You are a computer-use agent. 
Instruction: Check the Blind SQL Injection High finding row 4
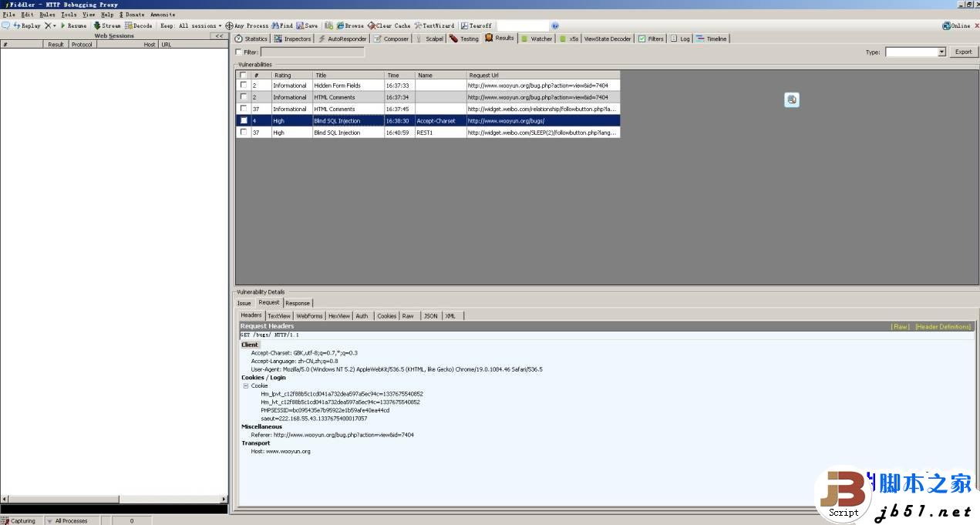click(244, 120)
